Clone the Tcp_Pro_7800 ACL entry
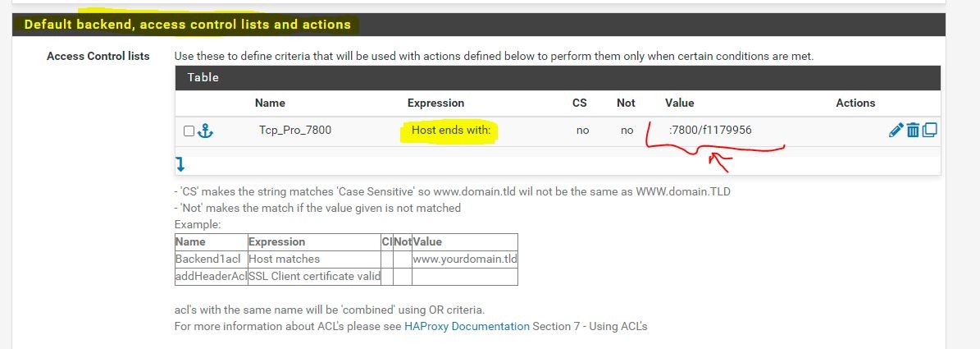 point(930,130)
